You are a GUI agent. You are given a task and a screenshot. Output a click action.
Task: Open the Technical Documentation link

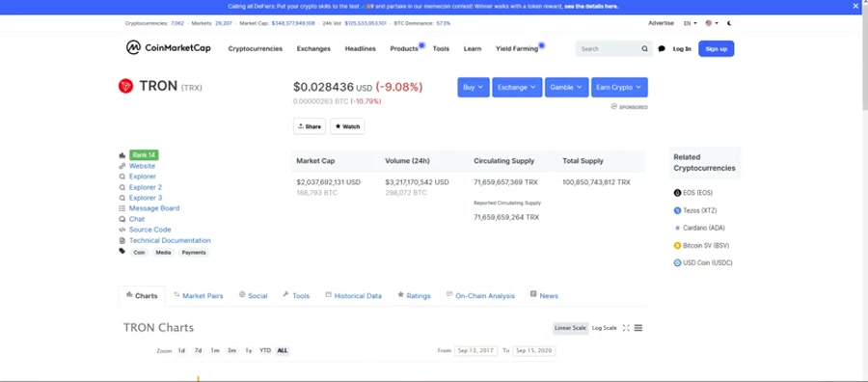pos(170,240)
